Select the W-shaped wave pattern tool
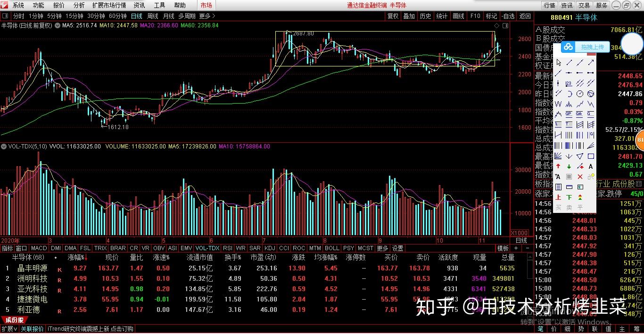Viewport: 644px width, 334px height. [x=559, y=104]
